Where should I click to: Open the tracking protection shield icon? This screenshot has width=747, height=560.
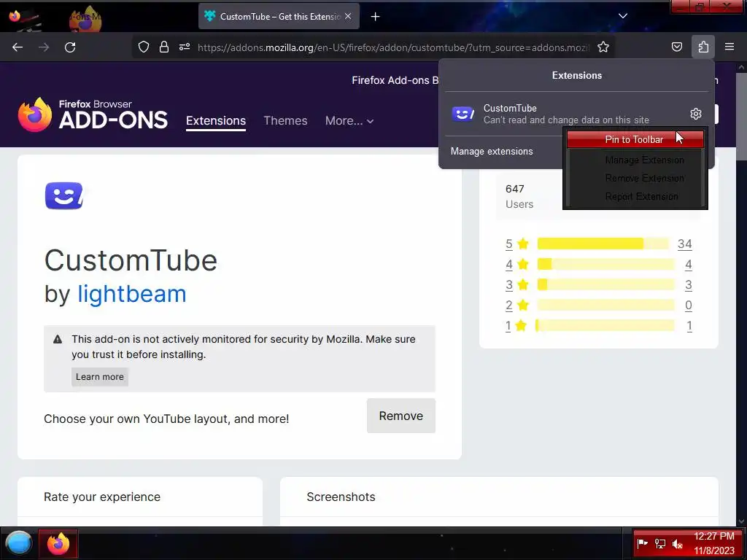[x=144, y=47]
